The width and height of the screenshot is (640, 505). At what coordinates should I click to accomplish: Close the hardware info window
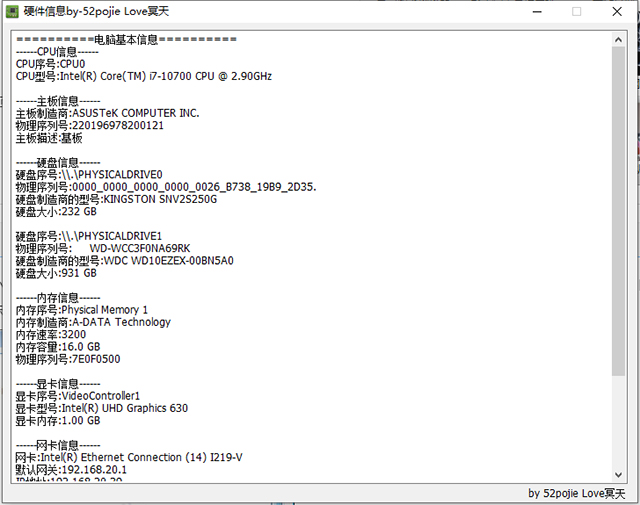click(x=617, y=11)
